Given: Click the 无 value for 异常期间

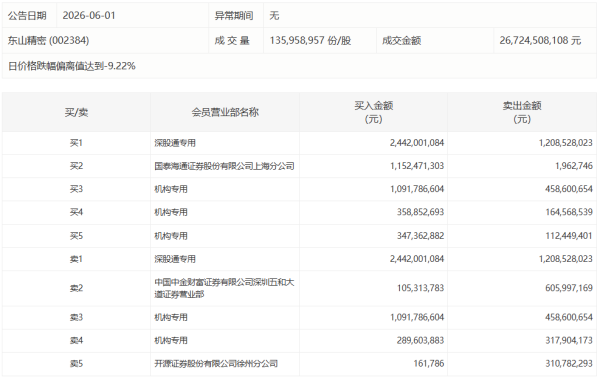Looking at the screenshot, I should tap(274, 16).
